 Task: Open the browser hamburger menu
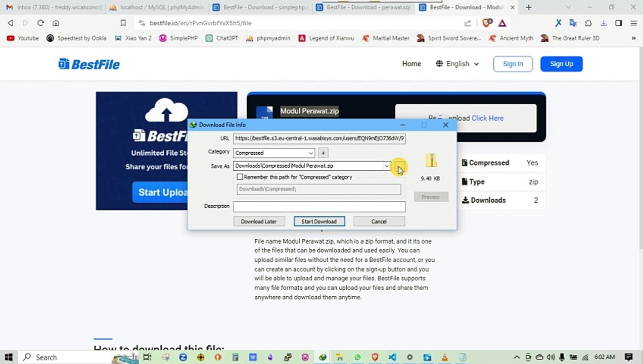click(x=633, y=23)
